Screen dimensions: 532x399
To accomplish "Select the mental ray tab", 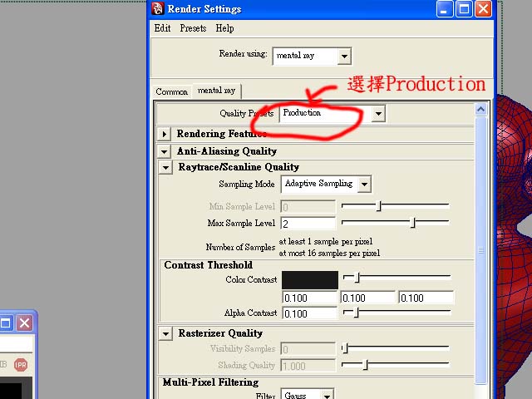I will pos(216,91).
